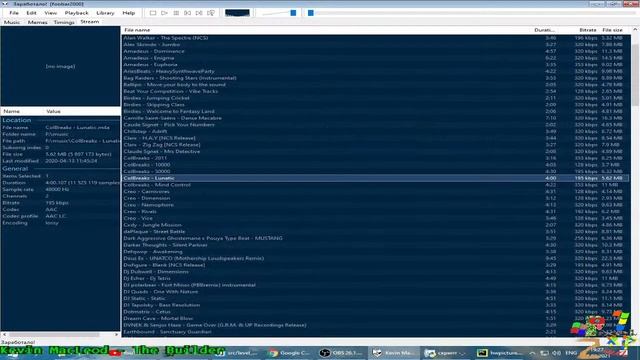Switch to the Timings playlist tab
Image resolution: width=640 pixels, height=360 pixels.
coord(64,22)
